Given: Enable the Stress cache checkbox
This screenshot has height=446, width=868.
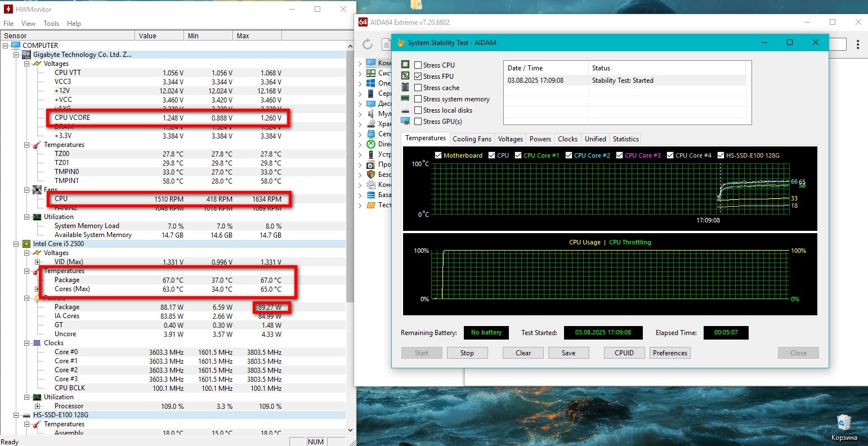Looking at the screenshot, I should (x=418, y=88).
